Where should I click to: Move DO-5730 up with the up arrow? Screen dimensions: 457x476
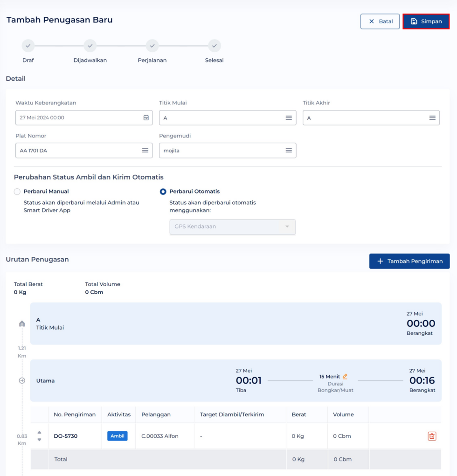[x=39, y=432]
